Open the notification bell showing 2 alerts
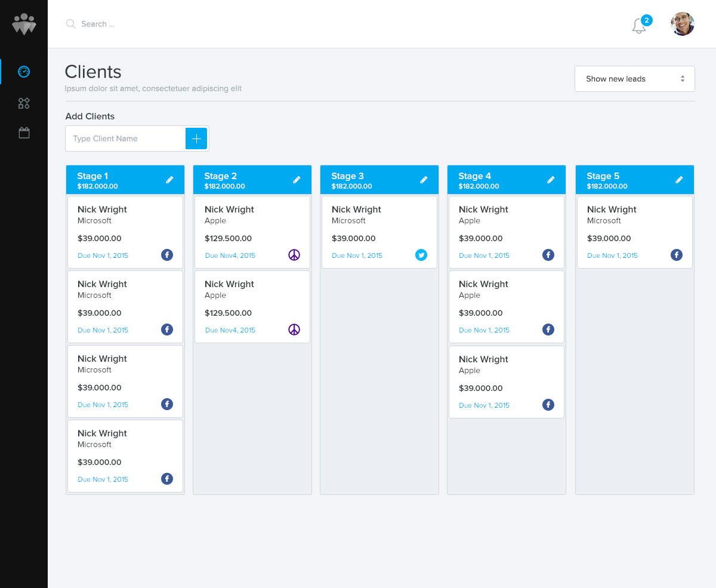The width and height of the screenshot is (716, 588). (638, 26)
